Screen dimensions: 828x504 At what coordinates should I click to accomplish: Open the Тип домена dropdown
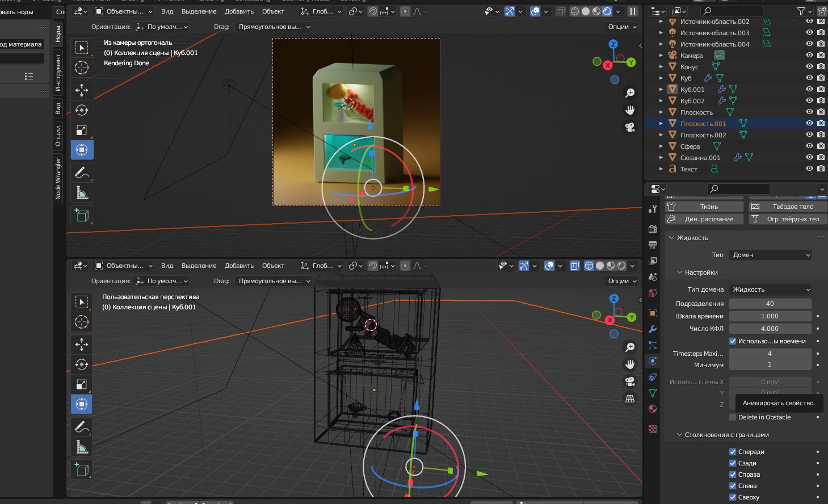click(770, 289)
